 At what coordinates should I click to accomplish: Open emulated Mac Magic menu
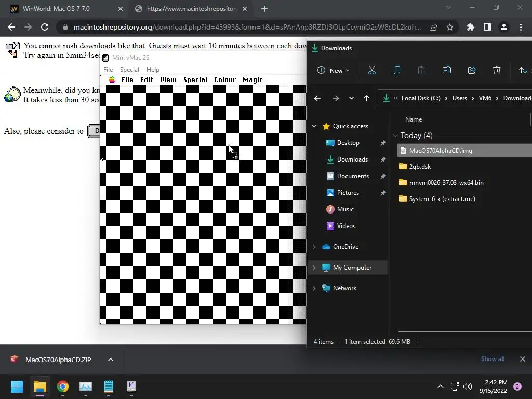tap(252, 79)
